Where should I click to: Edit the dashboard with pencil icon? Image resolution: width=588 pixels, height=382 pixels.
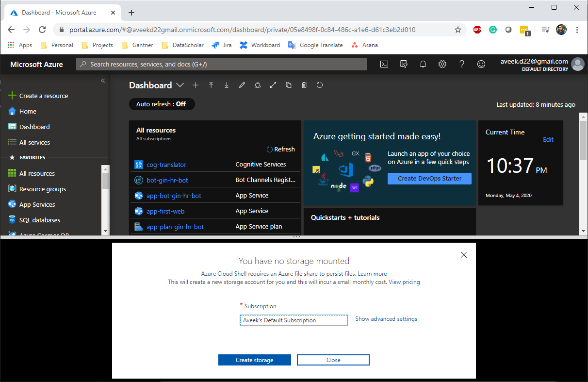point(242,85)
